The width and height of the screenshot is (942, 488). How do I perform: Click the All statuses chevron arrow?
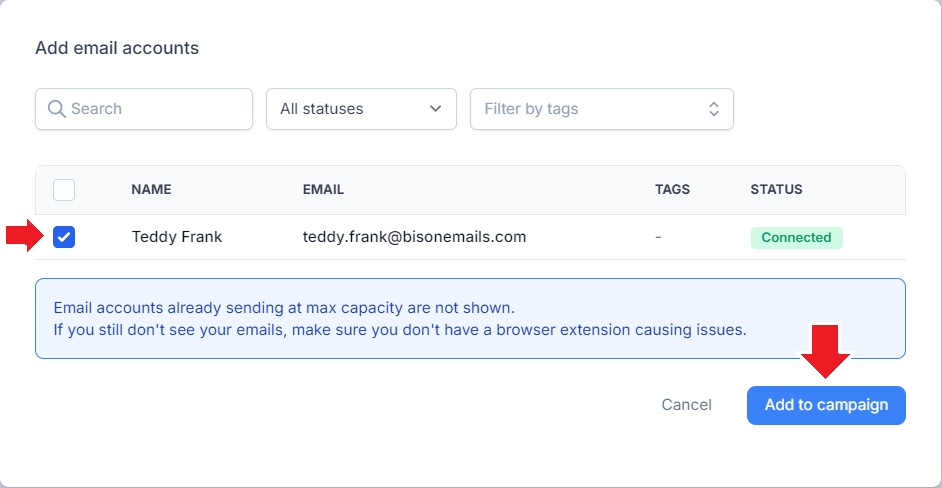[x=436, y=109]
